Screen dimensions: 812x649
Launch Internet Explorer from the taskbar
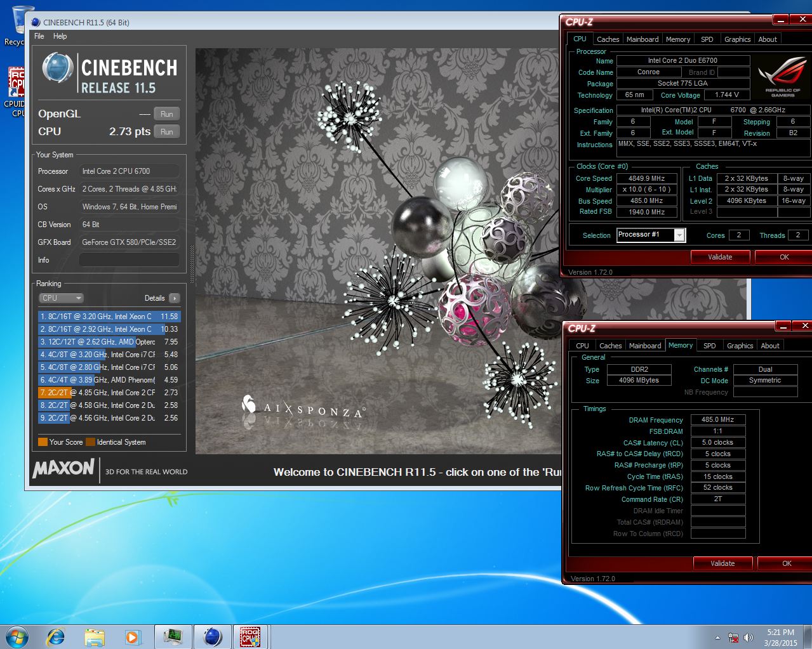tap(56, 636)
